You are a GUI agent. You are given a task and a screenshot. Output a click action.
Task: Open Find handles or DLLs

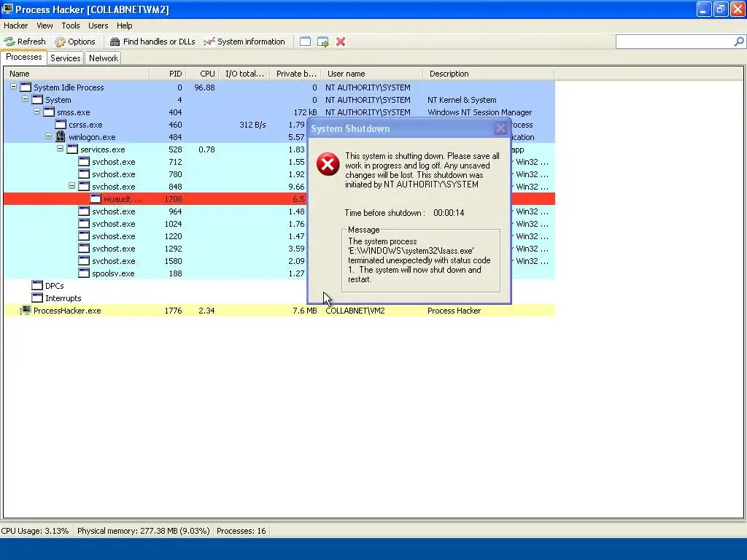[152, 42]
